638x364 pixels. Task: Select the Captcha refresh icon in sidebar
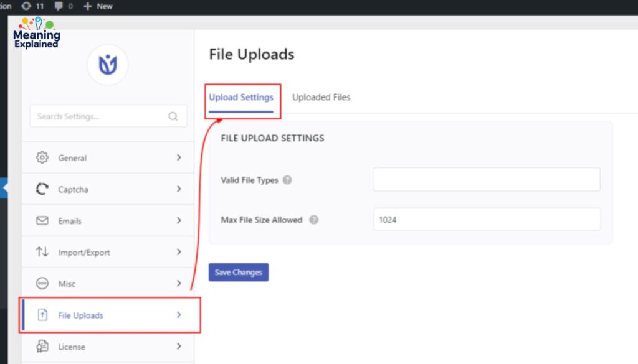coord(42,189)
